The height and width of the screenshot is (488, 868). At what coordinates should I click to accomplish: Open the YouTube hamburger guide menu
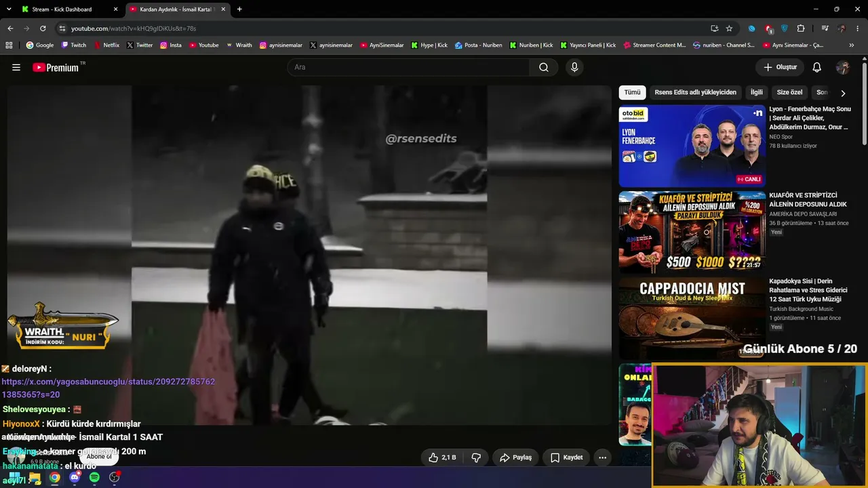16,67
